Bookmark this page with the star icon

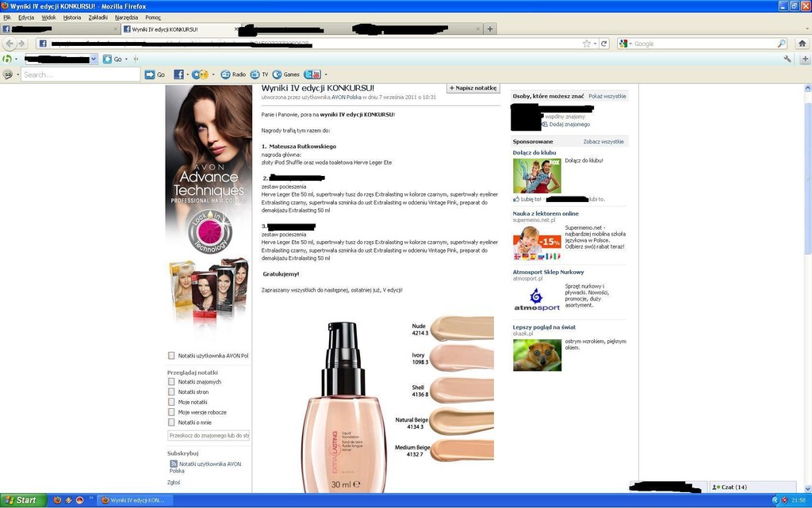pos(586,44)
